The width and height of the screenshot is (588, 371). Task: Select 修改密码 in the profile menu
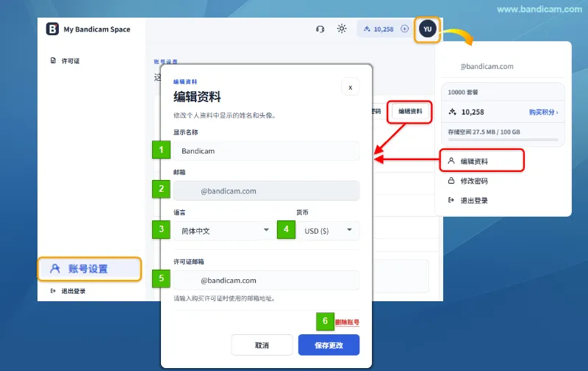click(474, 181)
